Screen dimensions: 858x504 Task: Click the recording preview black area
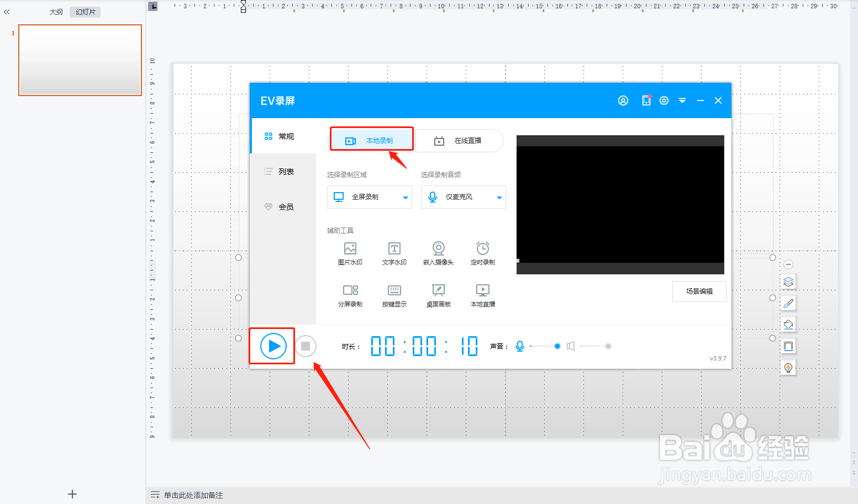[x=620, y=205]
